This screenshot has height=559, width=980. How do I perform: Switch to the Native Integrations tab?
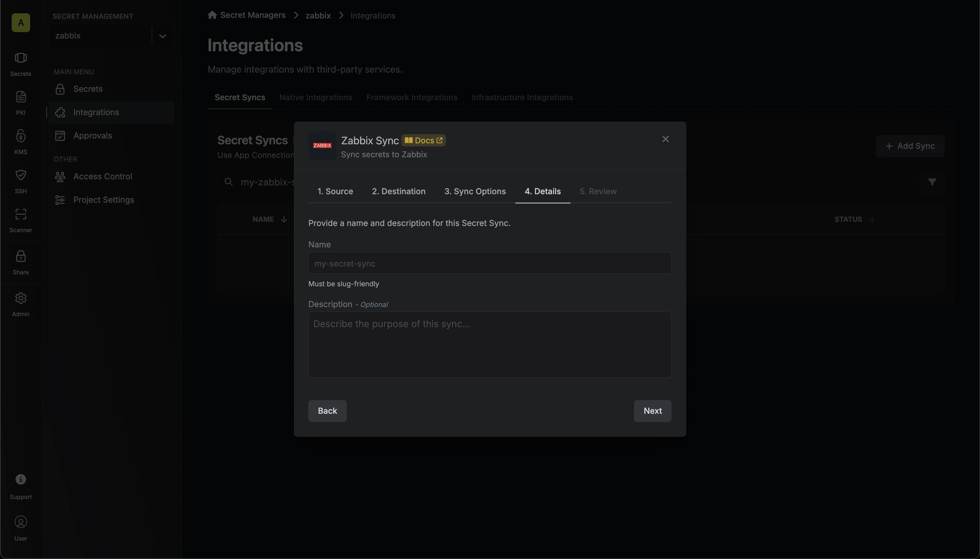tap(315, 97)
